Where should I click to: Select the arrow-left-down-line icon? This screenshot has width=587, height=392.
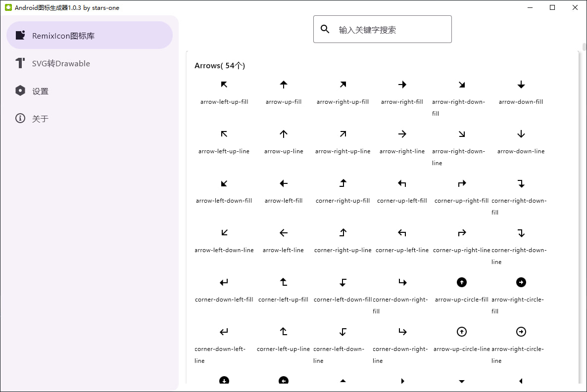[224, 233]
